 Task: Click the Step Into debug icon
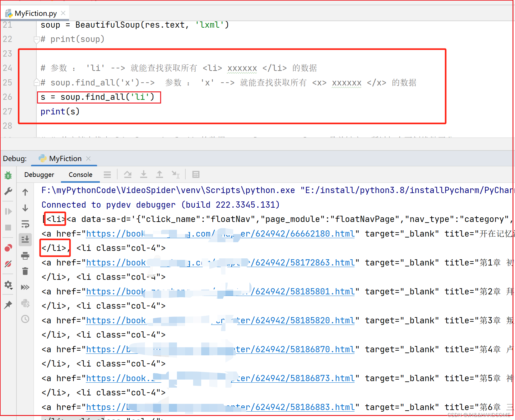(x=144, y=175)
